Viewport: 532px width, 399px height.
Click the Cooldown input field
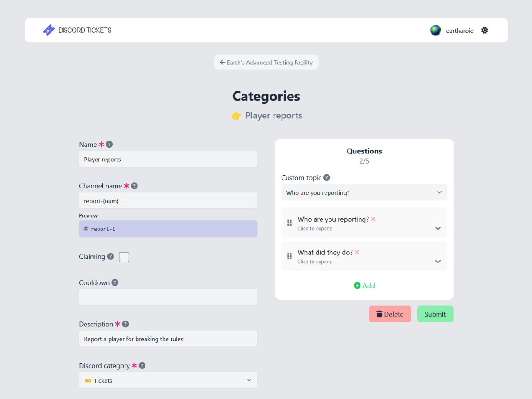tap(168, 297)
